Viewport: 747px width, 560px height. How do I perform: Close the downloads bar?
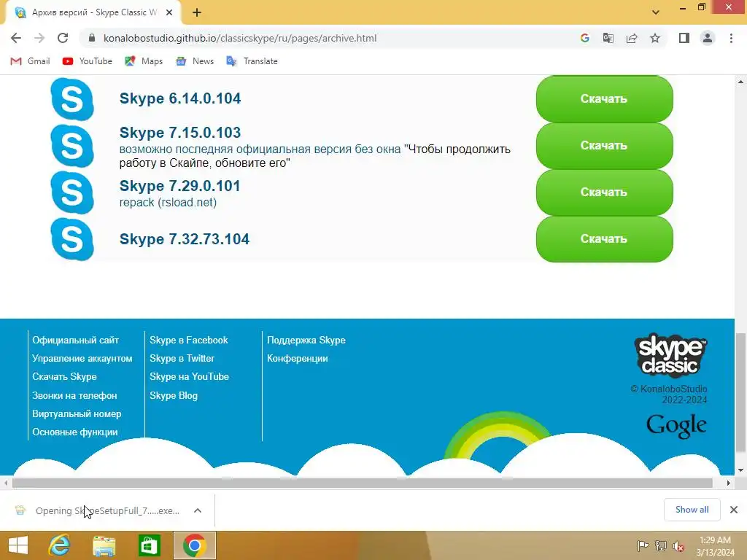(x=734, y=510)
